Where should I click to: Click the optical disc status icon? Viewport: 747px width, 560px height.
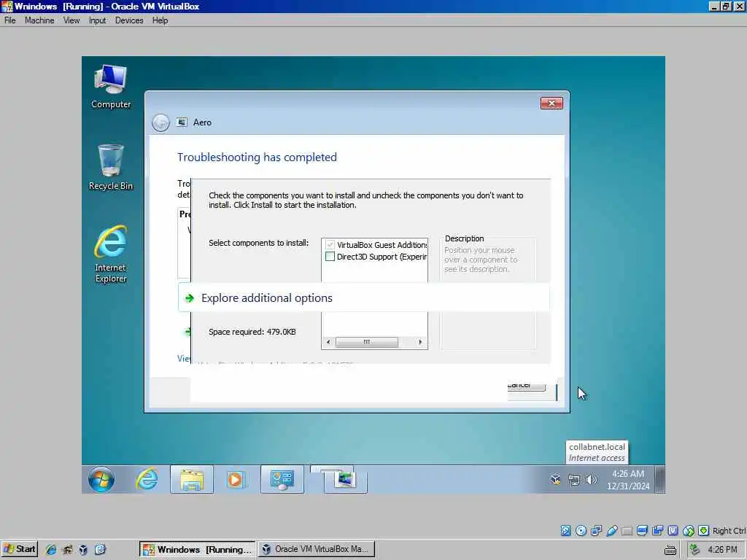coord(581,531)
